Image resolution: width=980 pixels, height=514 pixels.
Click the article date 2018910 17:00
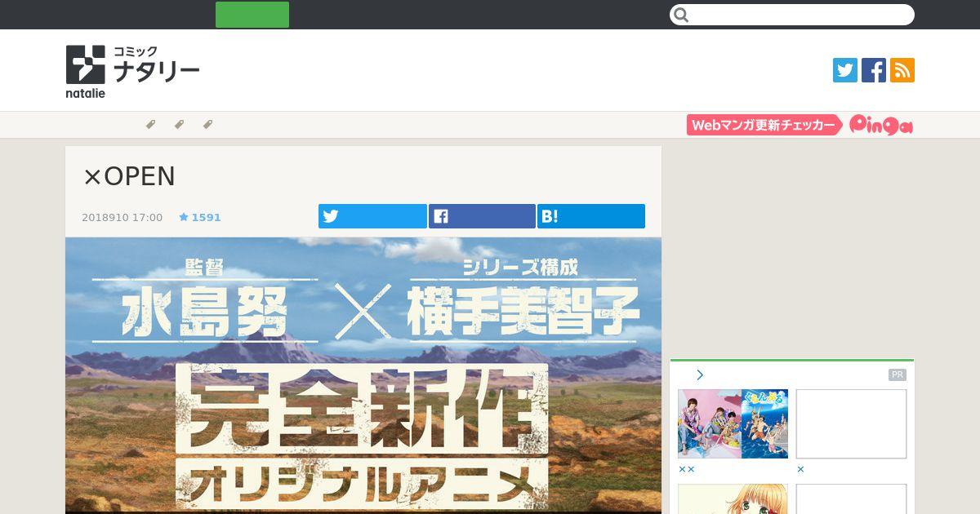122,218
